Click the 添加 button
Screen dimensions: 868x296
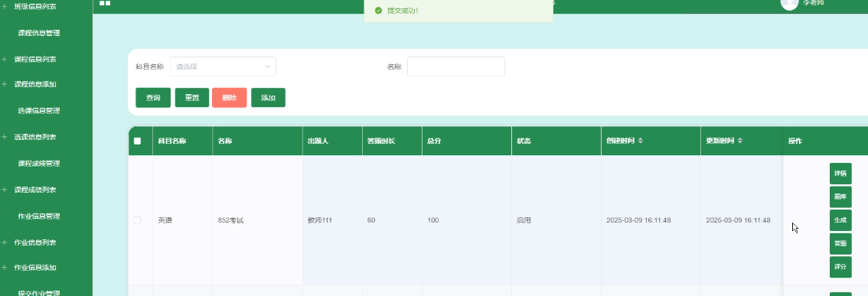pyautogui.click(x=268, y=98)
